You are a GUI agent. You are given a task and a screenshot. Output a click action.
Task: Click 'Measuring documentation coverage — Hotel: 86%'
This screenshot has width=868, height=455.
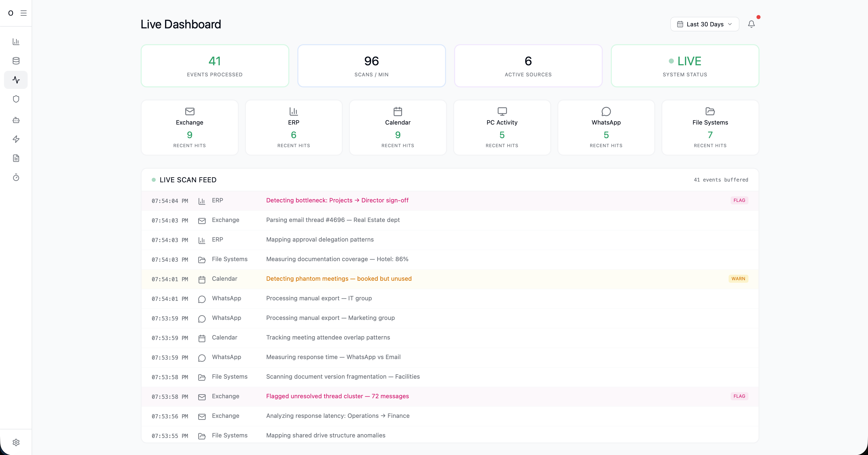point(337,259)
